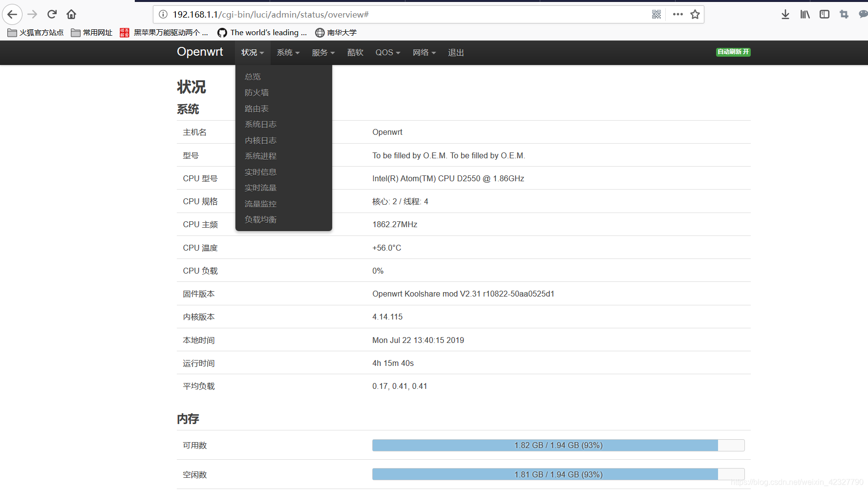Viewport: 868px width, 491px height.
Task: Open the 南华大学 bookmark
Action: point(336,33)
